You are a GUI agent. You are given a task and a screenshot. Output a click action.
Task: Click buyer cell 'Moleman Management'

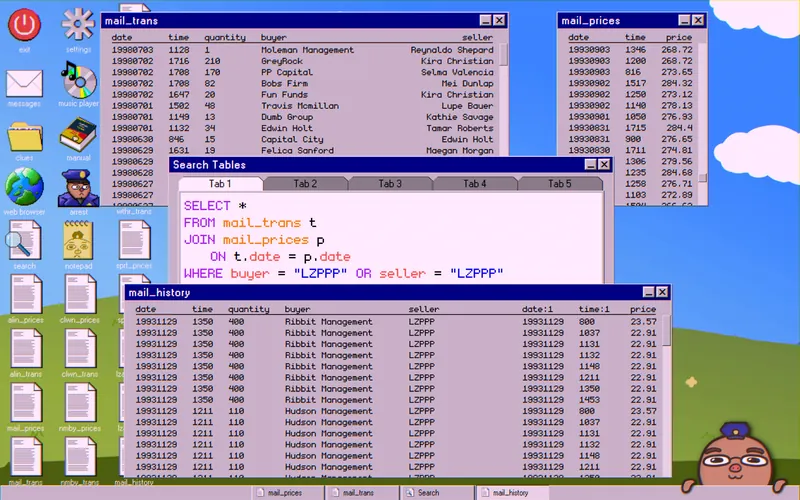[307, 50]
